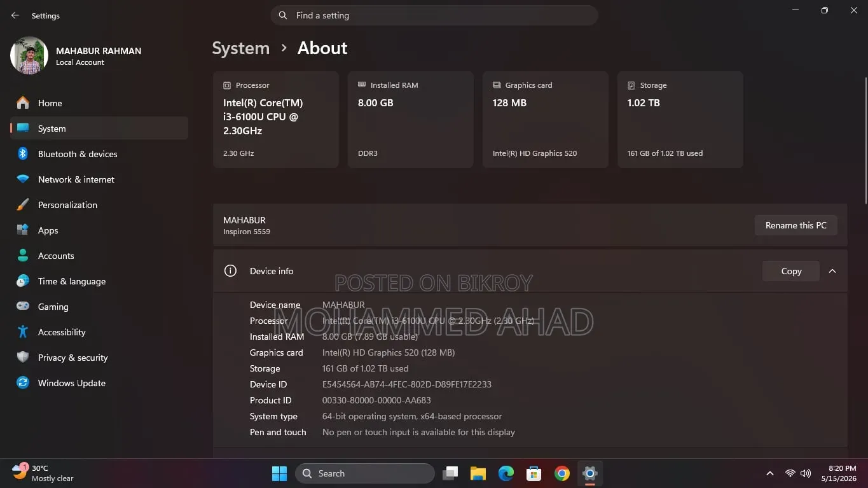Click the Storage card
This screenshot has height=488, width=868.
[680, 120]
